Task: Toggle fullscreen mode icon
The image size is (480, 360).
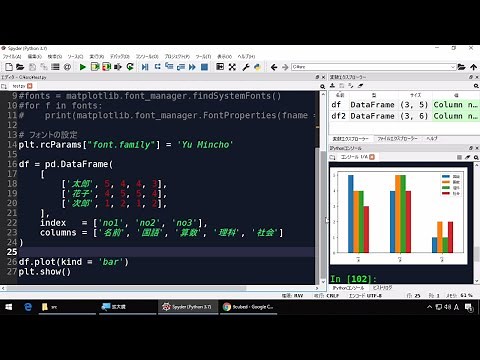Action: tap(232, 67)
